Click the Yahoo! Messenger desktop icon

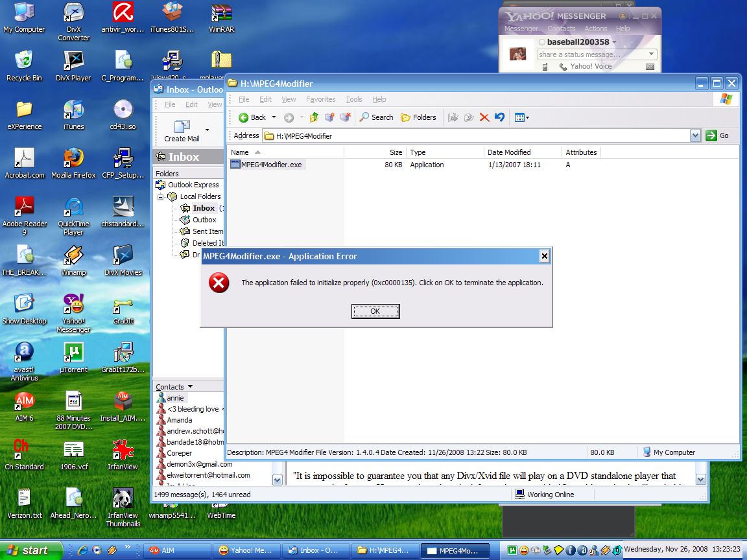73,313
